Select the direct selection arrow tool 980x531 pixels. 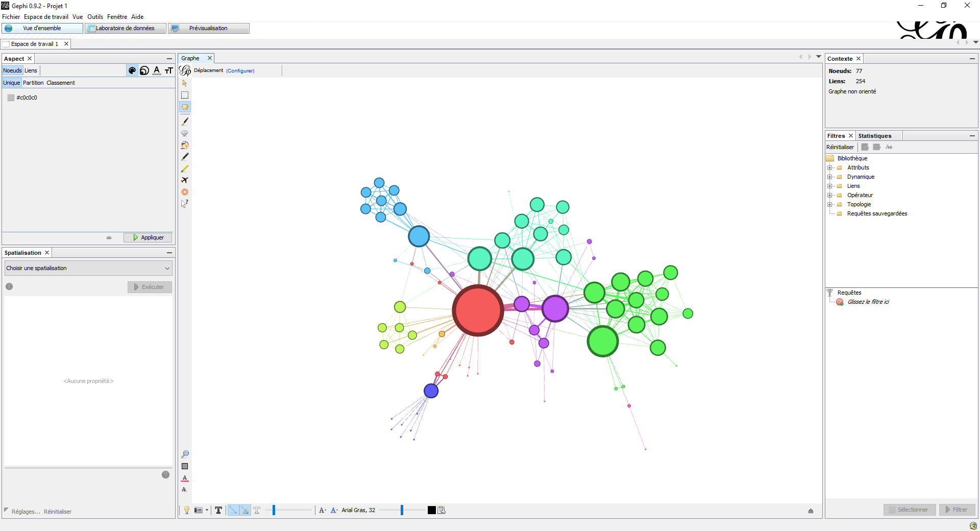pyautogui.click(x=185, y=83)
